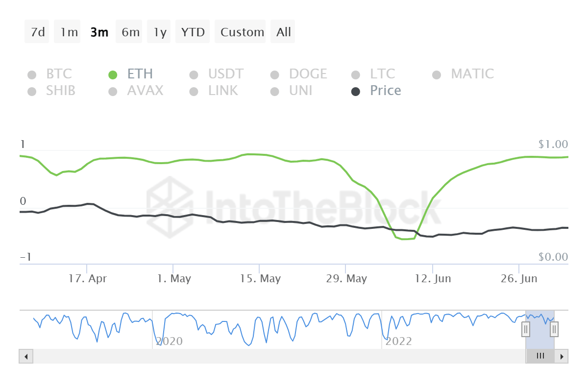Click the left navigator scroll arrow
Screen dimensions: 588x392
click(x=25, y=356)
